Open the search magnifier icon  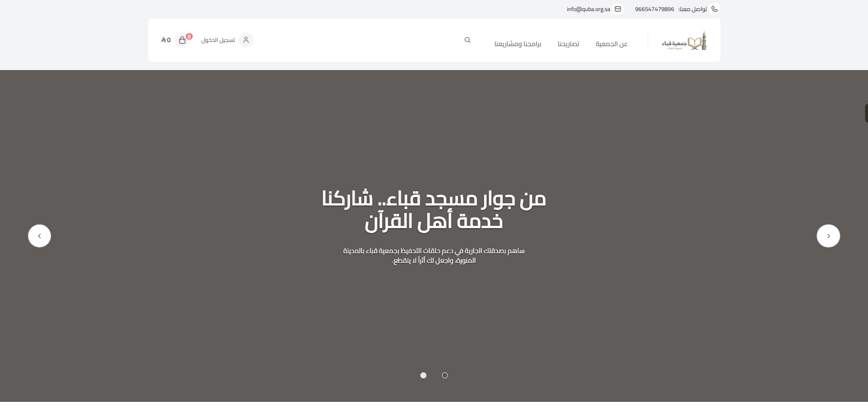point(467,40)
